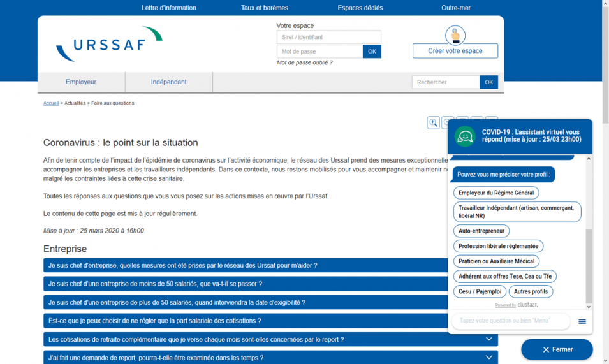Click the chat panel scroll-down arrow
The height and width of the screenshot is (364, 609).
(x=589, y=307)
